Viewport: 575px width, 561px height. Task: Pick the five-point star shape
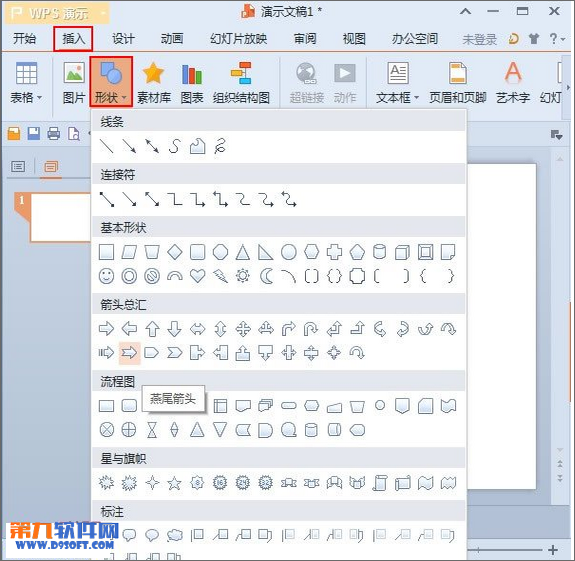coord(174,483)
